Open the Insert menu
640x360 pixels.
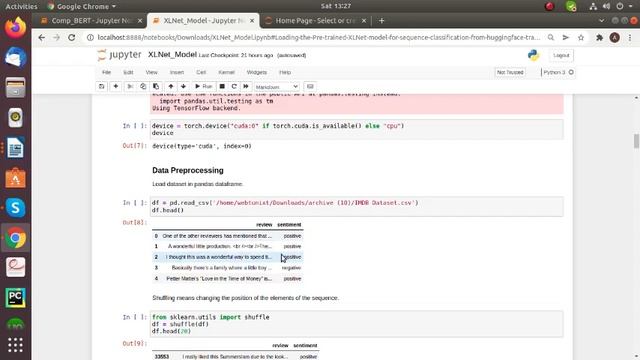coord(177,72)
